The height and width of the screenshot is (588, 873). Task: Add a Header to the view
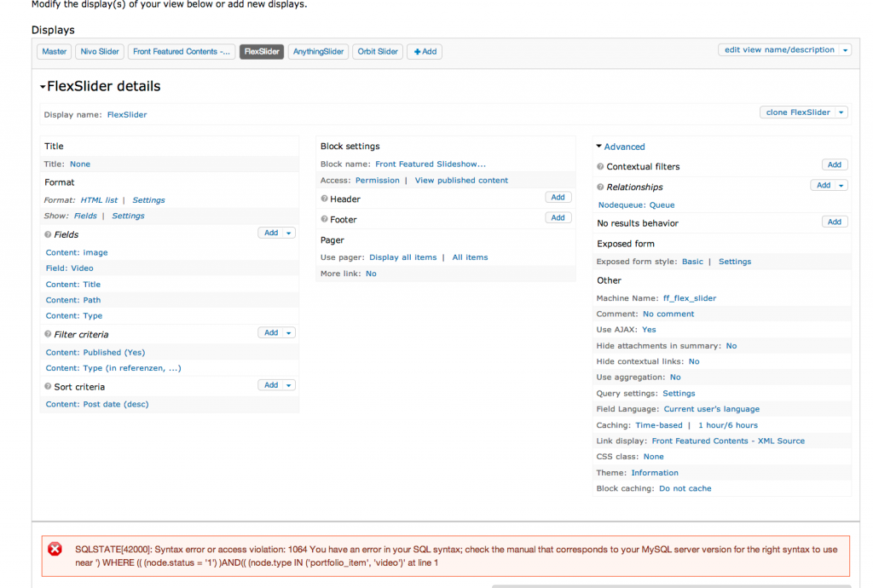[x=558, y=198]
